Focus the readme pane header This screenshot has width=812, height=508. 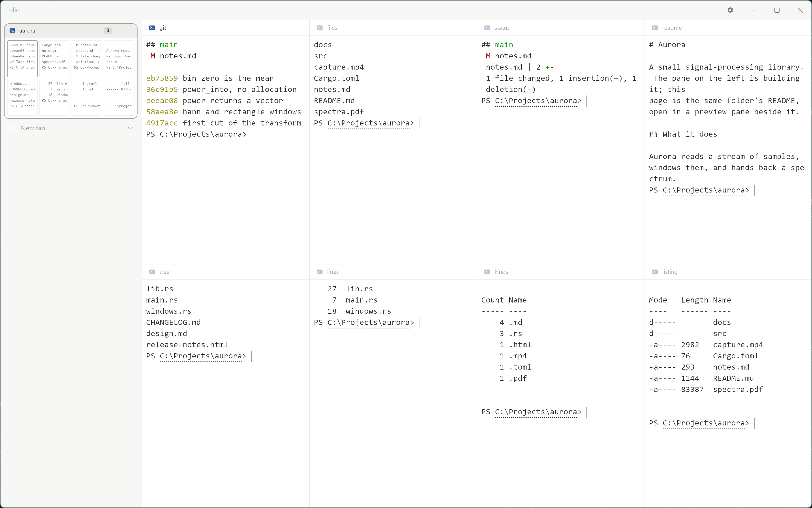click(x=728, y=28)
